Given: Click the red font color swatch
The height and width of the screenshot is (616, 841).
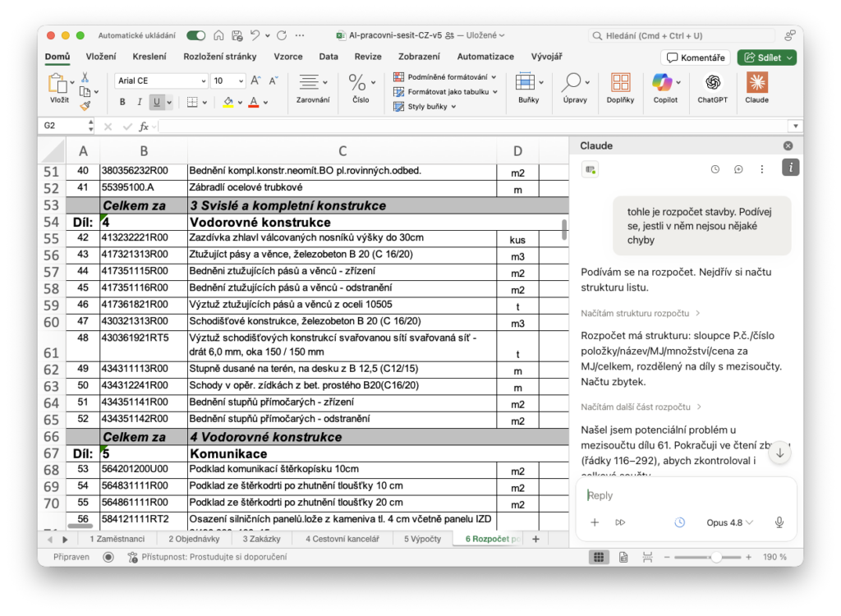Looking at the screenshot, I should [254, 102].
